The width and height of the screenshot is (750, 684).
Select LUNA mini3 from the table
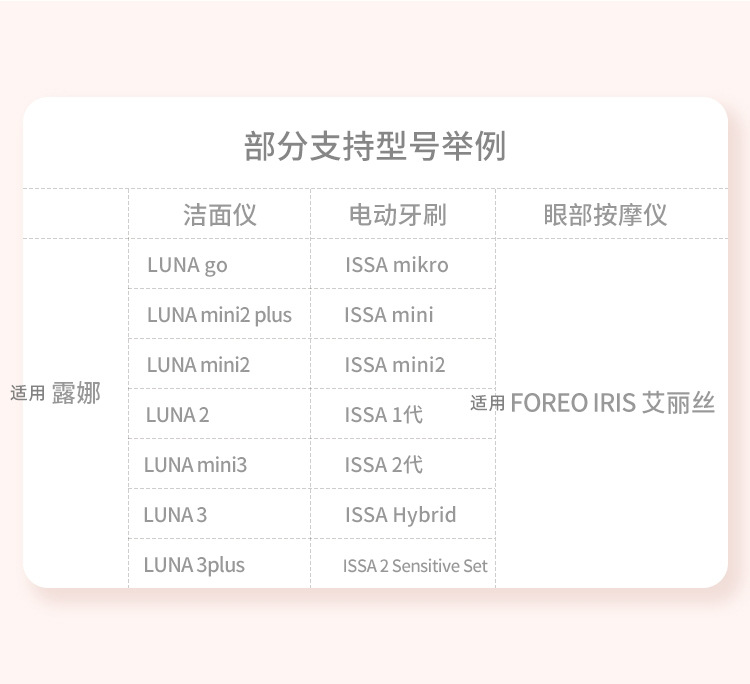(x=195, y=464)
